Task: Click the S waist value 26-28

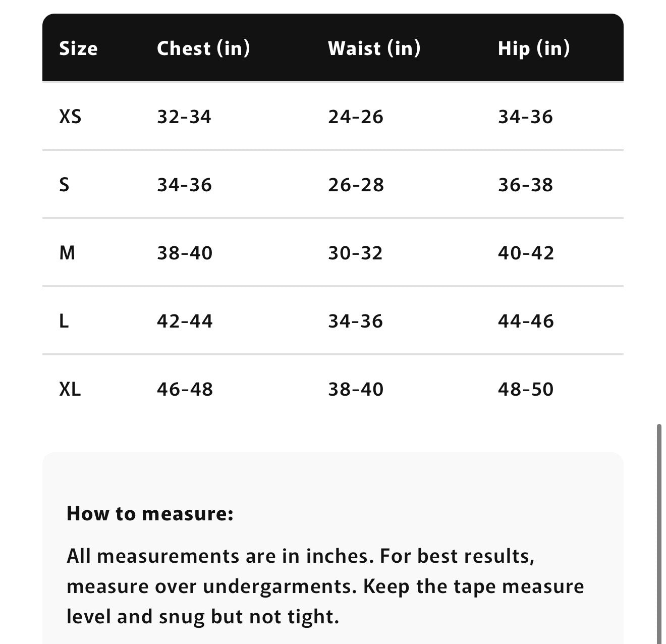Action: click(356, 185)
